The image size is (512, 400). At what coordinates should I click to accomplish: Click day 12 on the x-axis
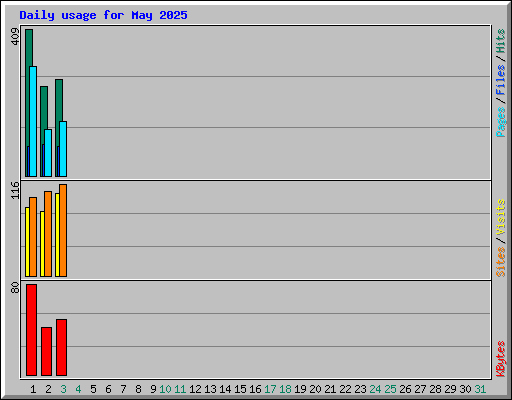195,389
